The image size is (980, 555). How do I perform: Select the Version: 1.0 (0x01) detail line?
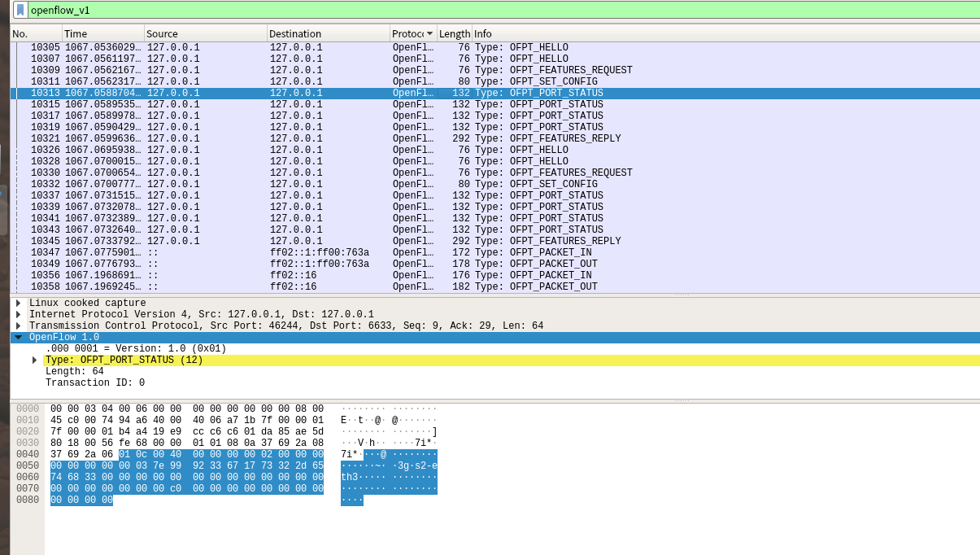136,348
